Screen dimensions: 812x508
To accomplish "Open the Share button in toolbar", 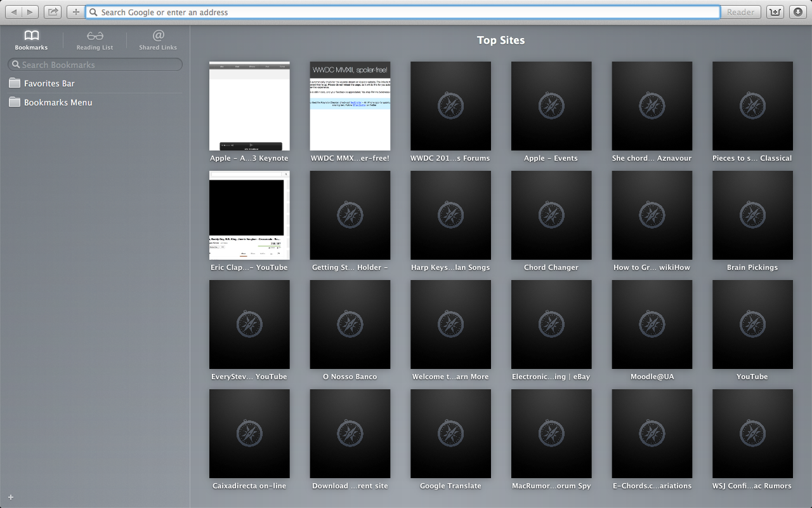I will coord(53,12).
